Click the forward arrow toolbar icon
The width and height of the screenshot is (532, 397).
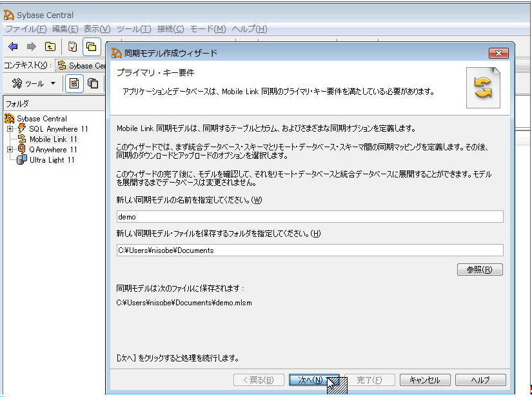[31, 46]
